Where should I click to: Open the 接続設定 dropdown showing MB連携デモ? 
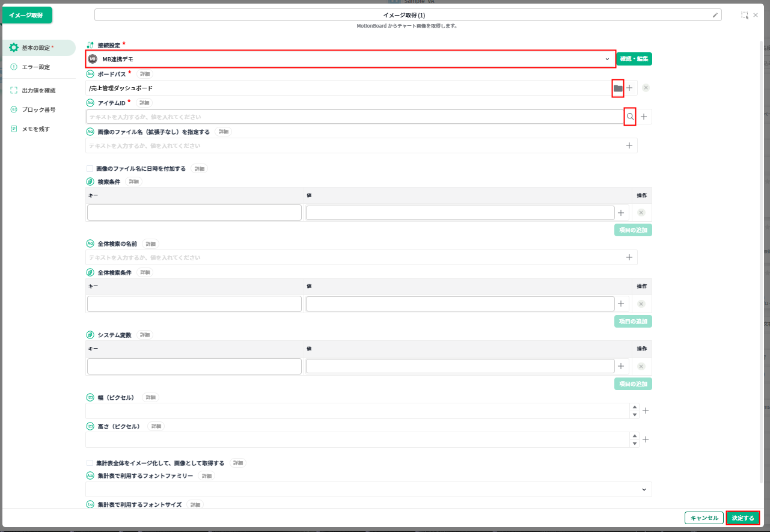pos(350,59)
